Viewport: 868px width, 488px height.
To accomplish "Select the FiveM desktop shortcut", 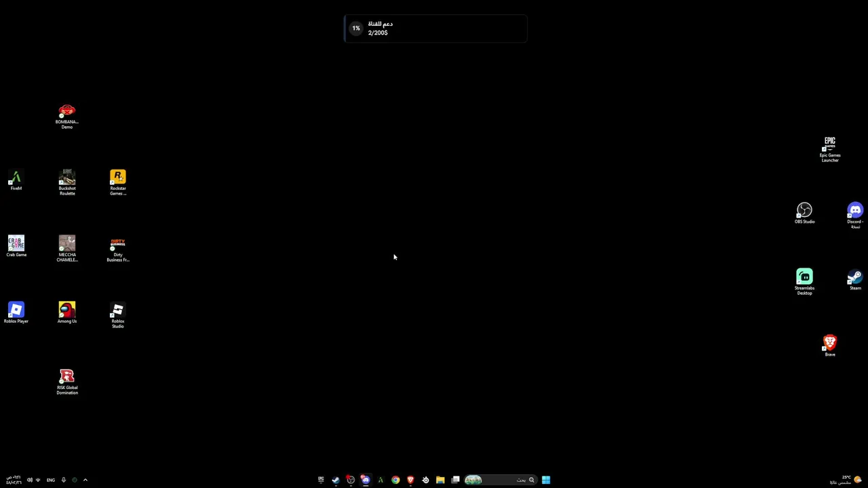I will (16, 180).
